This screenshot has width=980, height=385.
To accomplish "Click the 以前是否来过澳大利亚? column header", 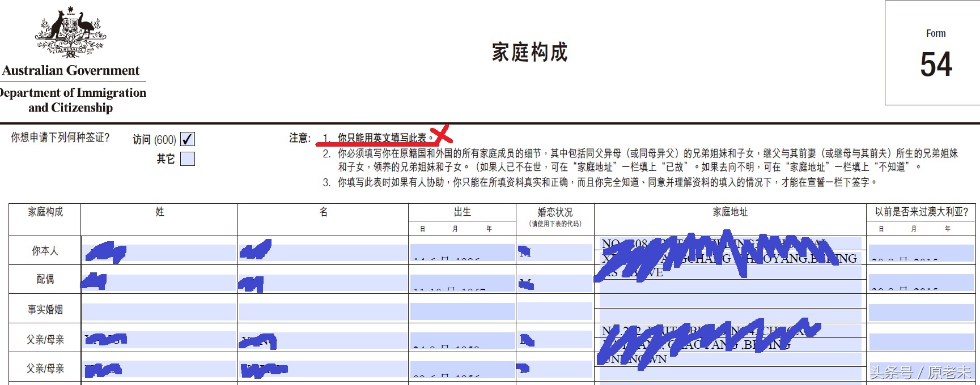I will click(x=922, y=212).
